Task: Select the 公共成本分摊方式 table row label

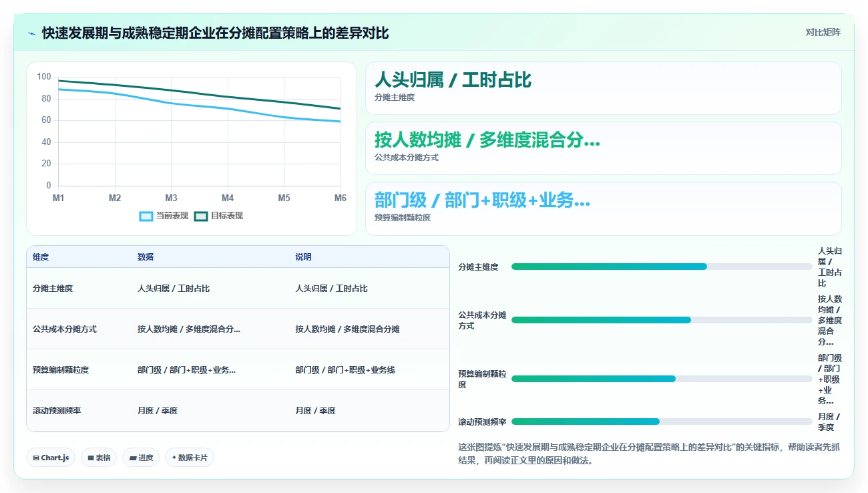Action: [65, 329]
